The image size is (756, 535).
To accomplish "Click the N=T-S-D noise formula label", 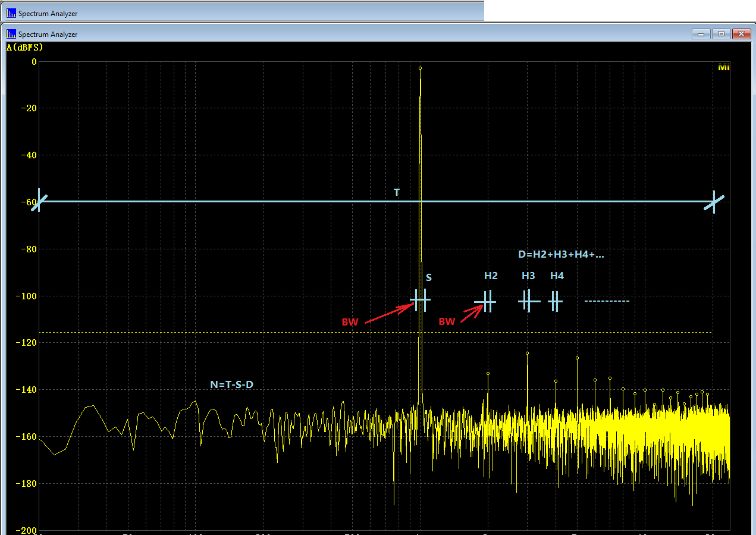I will (x=231, y=384).
